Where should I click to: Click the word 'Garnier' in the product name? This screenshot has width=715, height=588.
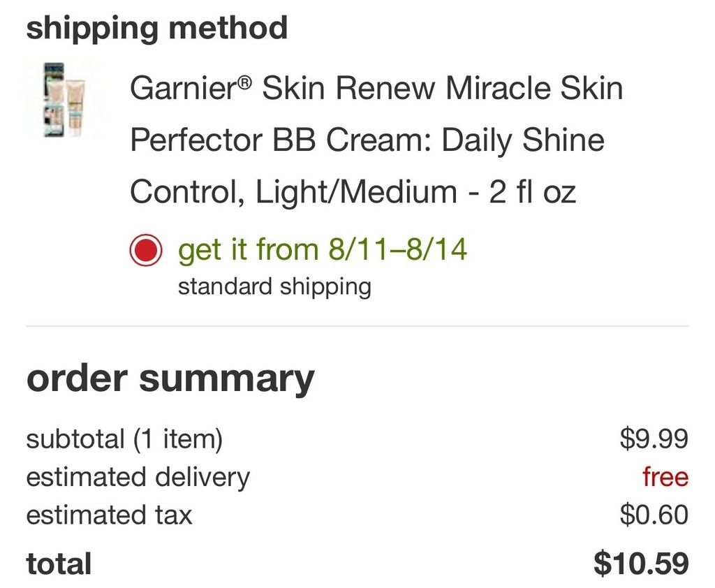pos(184,87)
